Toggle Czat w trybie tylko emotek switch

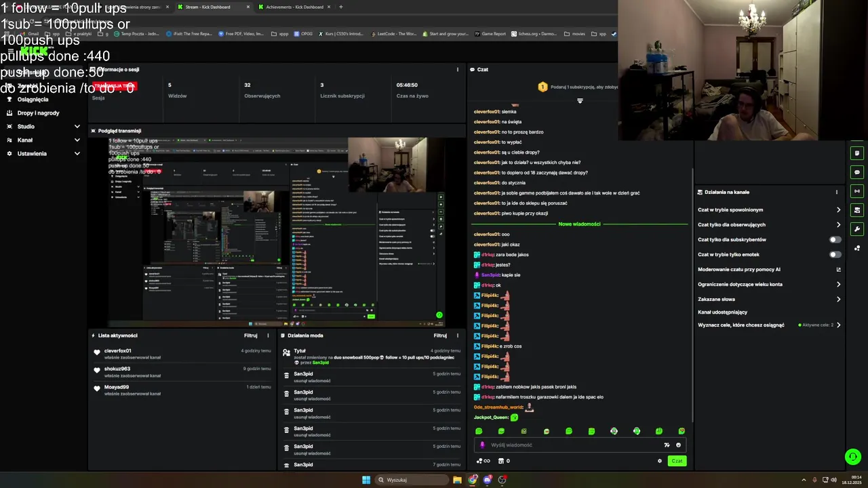835,254
